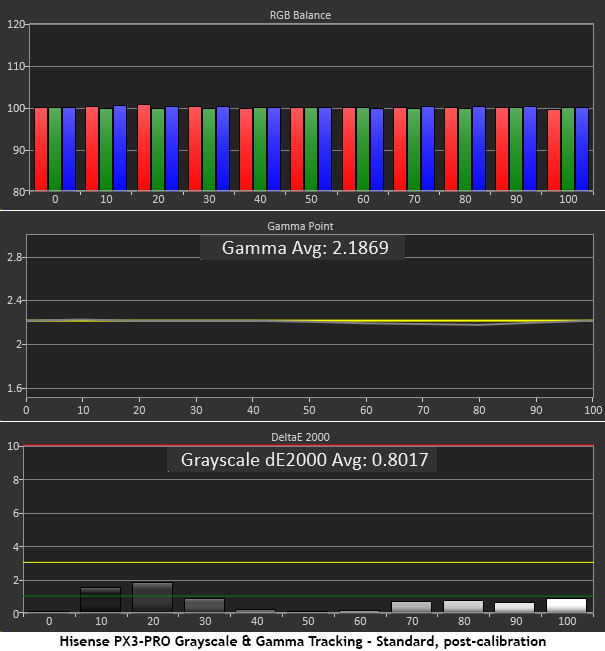Click the green bar at 0 in RGB Balance
The height and width of the screenshot is (651, 605).
pos(55,149)
